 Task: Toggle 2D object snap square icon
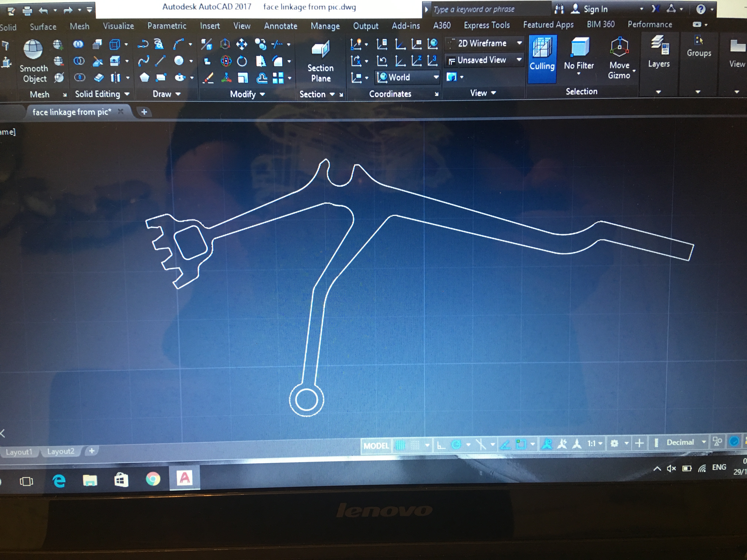(x=521, y=444)
